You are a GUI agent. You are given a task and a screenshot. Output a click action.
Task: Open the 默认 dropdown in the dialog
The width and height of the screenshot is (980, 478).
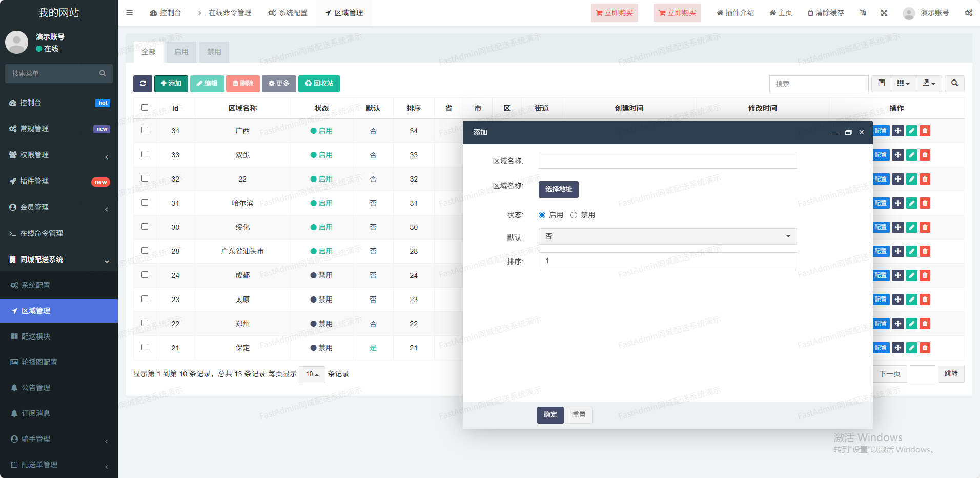click(667, 236)
